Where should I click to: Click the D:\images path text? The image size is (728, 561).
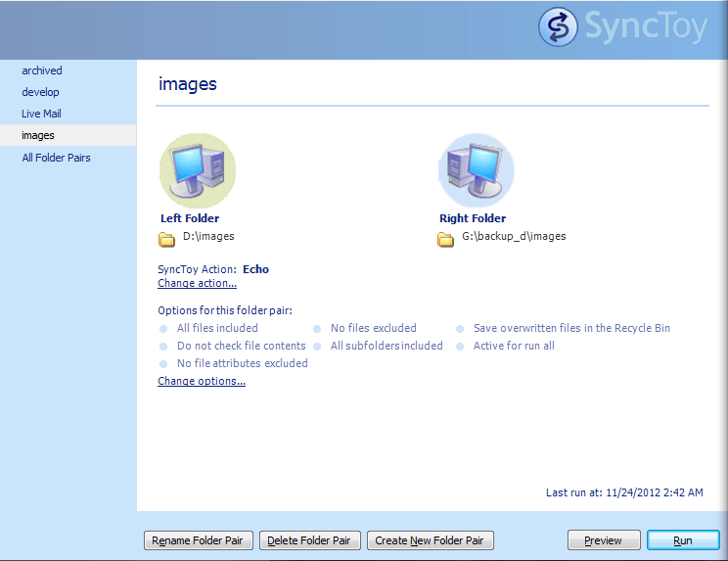[208, 236]
